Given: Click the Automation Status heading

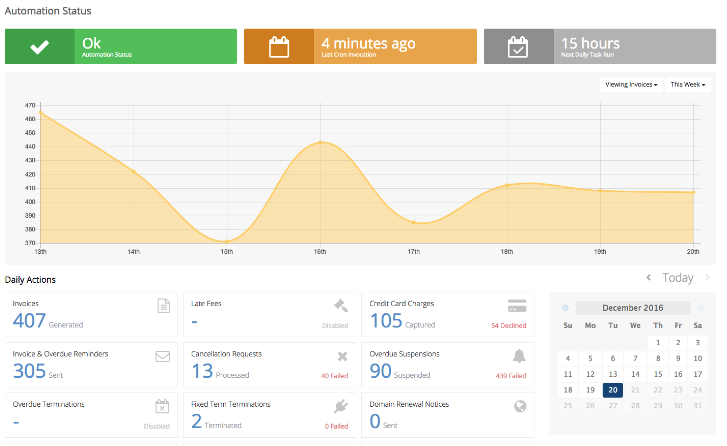Looking at the screenshot, I should click(x=48, y=11).
